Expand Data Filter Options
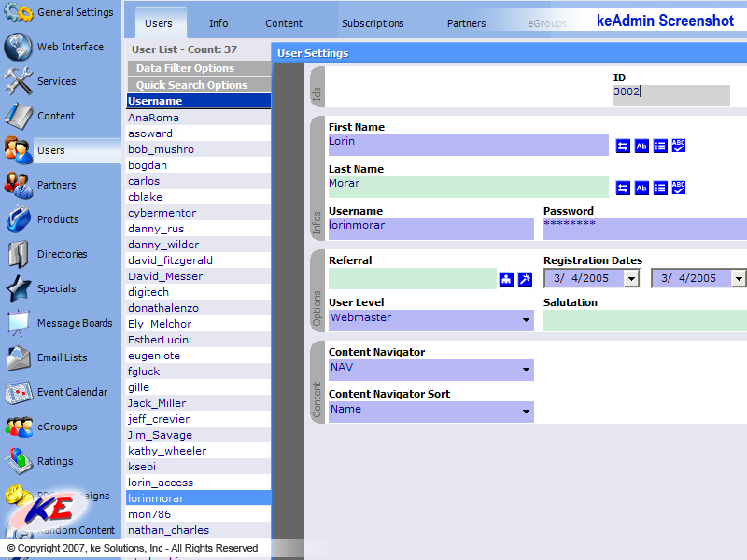 coord(199,68)
